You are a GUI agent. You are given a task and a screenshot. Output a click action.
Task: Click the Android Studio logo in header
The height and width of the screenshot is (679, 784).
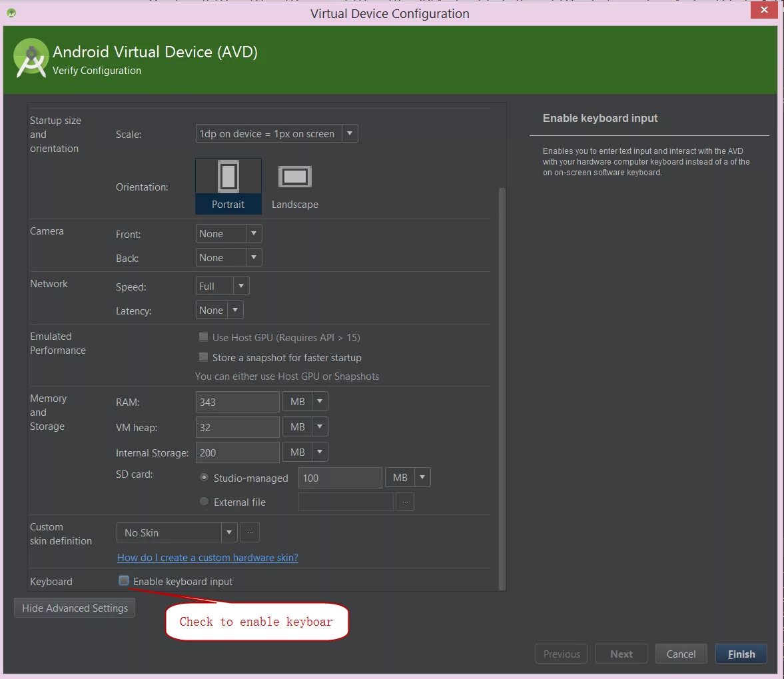coord(31,58)
